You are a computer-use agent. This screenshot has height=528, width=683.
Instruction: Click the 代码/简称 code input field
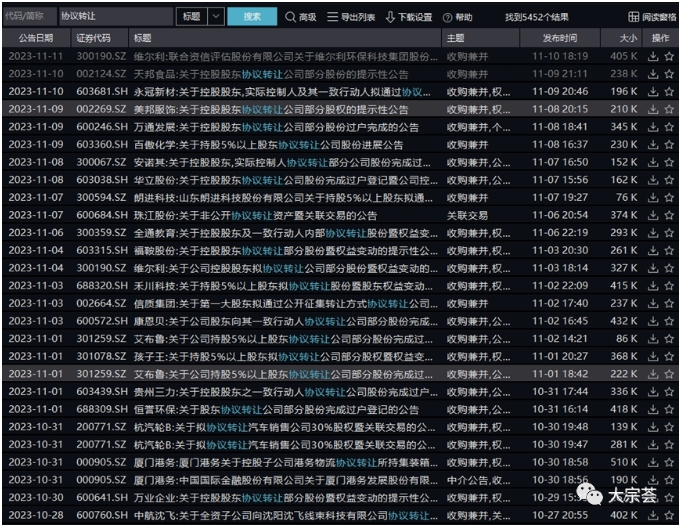[30, 17]
